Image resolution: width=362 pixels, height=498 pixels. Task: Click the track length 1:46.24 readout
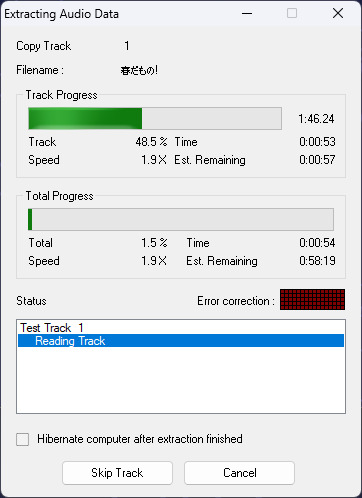pyautogui.click(x=316, y=119)
